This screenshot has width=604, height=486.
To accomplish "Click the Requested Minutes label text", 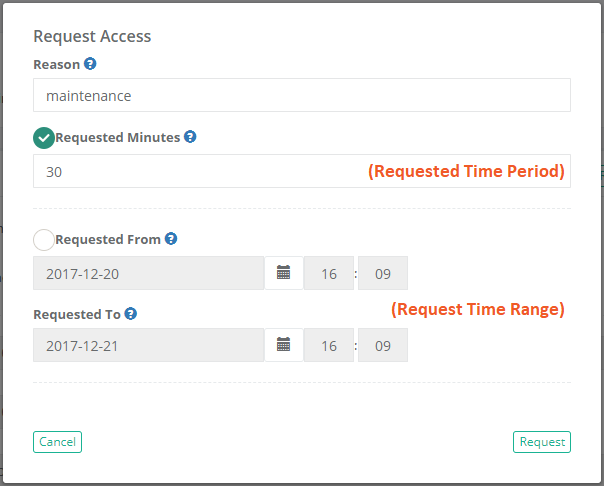I will pyautogui.click(x=118, y=138).
